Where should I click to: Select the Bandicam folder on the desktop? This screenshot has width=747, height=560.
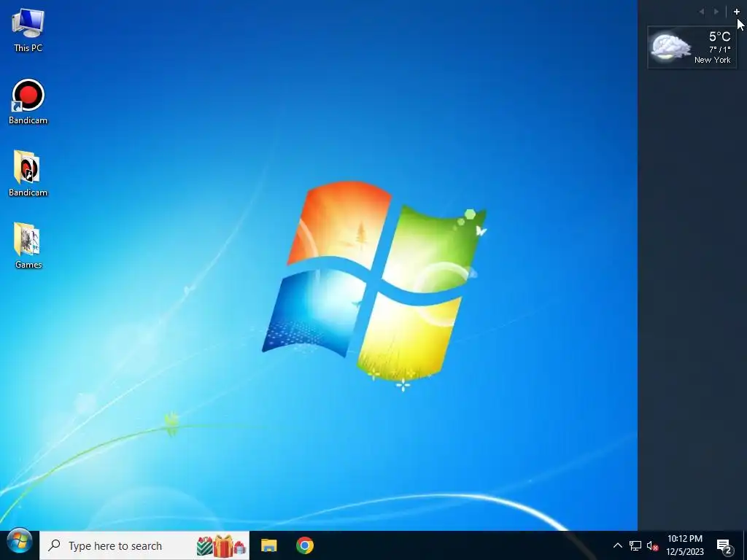(x=28, y=174)
